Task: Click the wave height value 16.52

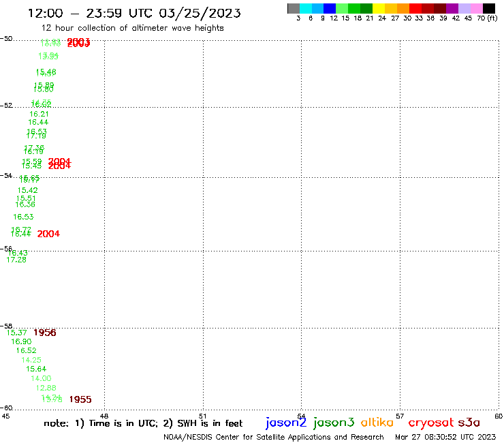Action: [27, 350]
